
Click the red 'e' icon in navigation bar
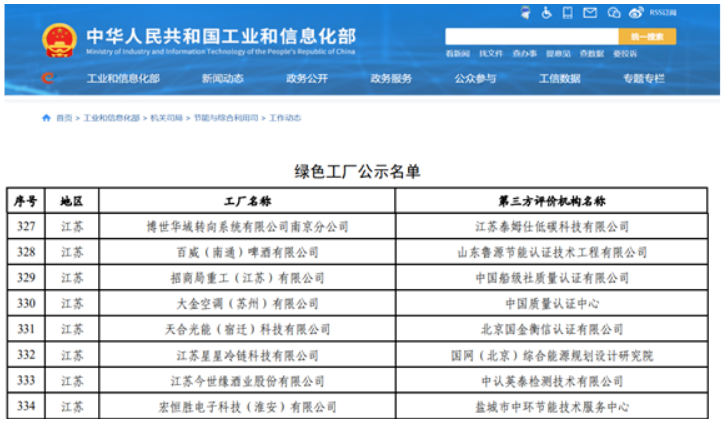tap(48, 78)
